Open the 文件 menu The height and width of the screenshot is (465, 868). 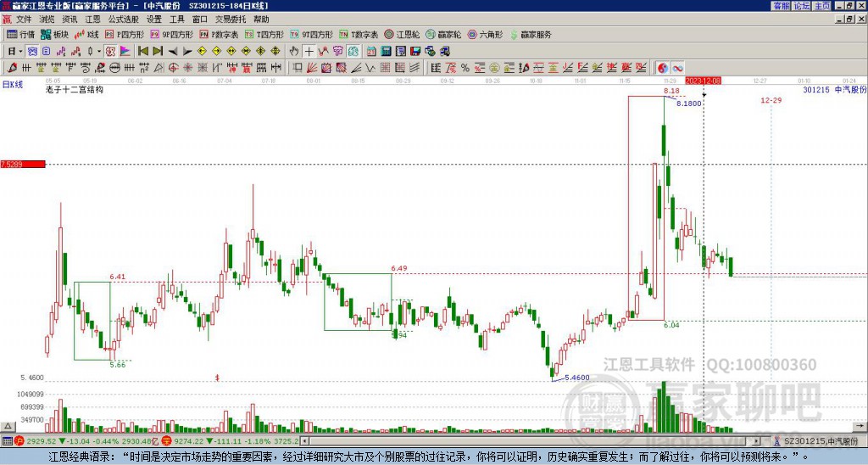click(24, 20)
